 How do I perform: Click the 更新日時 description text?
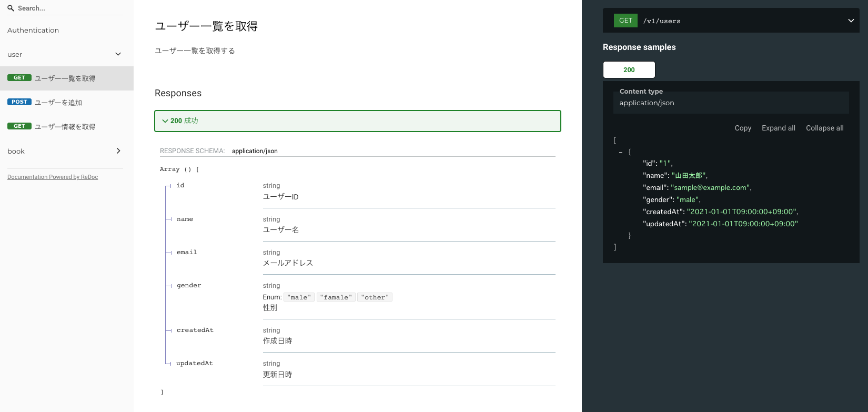(278, 375)
